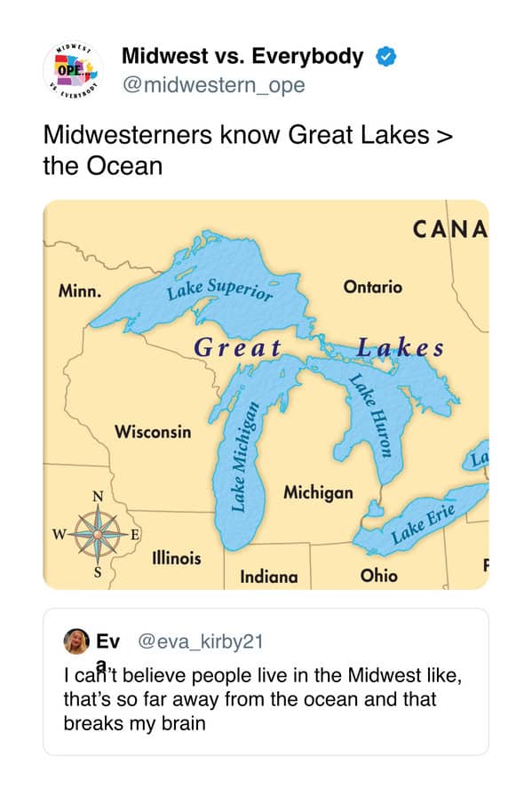
Task: Click the Lake Erie label on map
Action: pyautogui.click(x=423, y=524)
